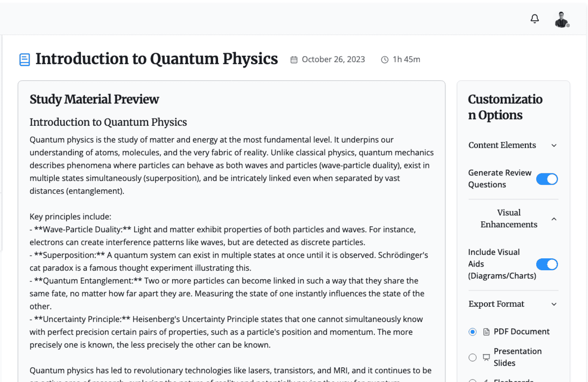
Task: Select the PDF Document radio button
Action: click(x=473, y=332)
